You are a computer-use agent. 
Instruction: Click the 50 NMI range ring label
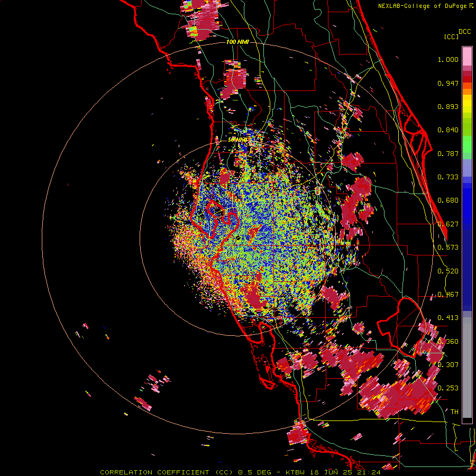click(x=237, y=140)
